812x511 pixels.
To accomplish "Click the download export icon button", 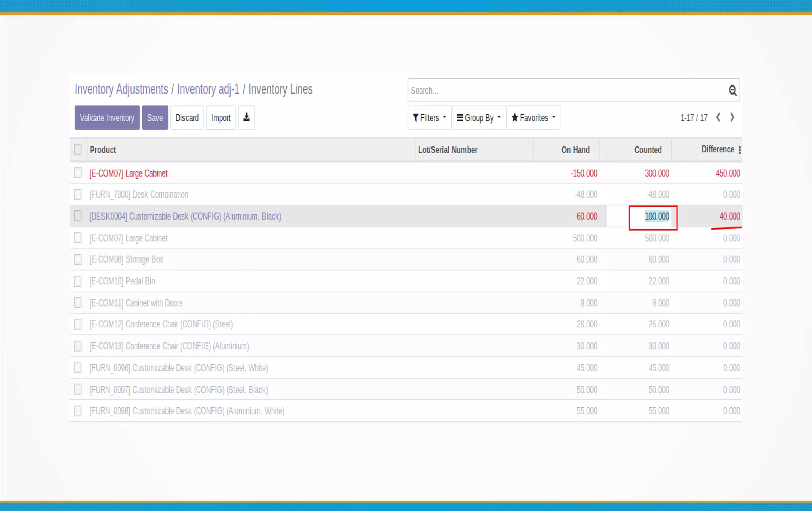I will point(246,118).
